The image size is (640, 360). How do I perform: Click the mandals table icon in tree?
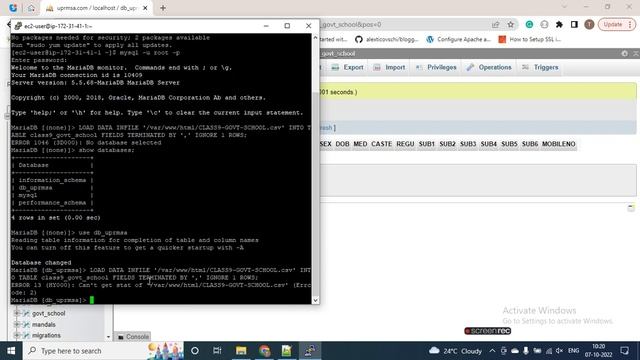click(26, 324)
